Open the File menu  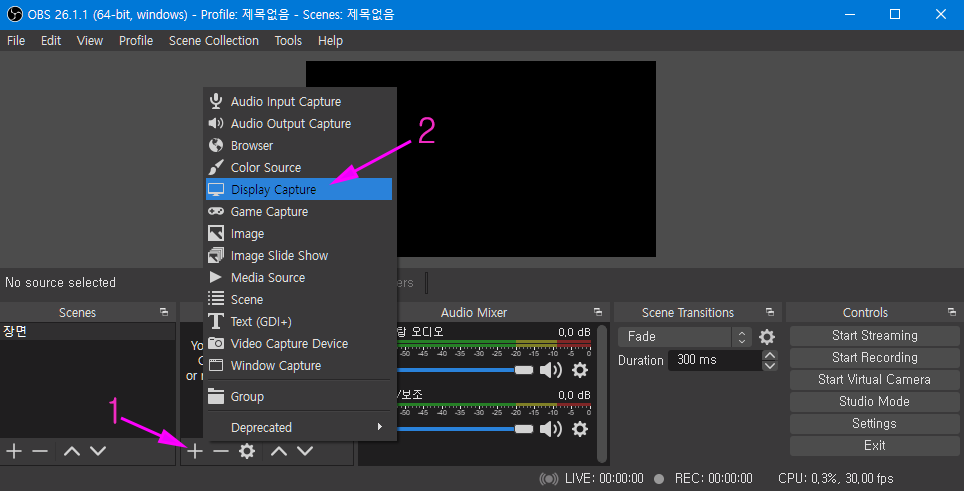(16, 41)
